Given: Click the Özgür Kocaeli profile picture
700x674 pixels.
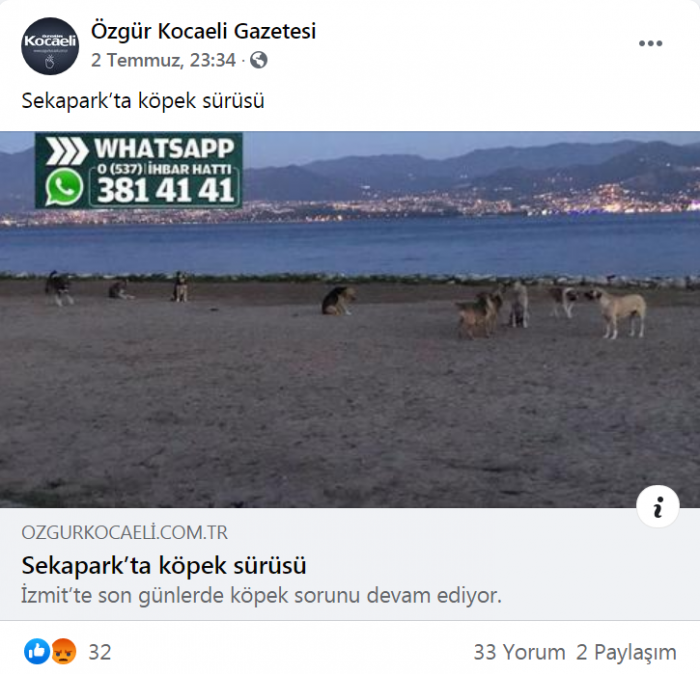Looking at the screenshot, I should [x=50, y=46].
